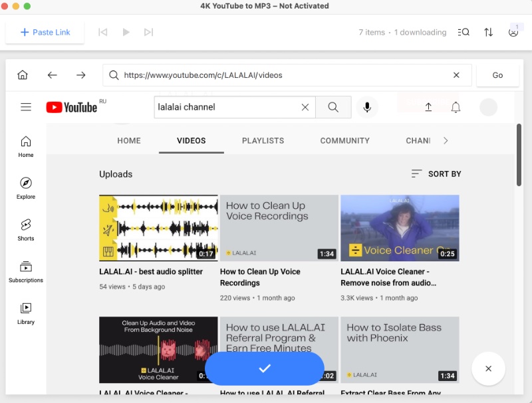Navigate back with the left arrow
Screen dimensions: 532x403
tap(53, 75)
